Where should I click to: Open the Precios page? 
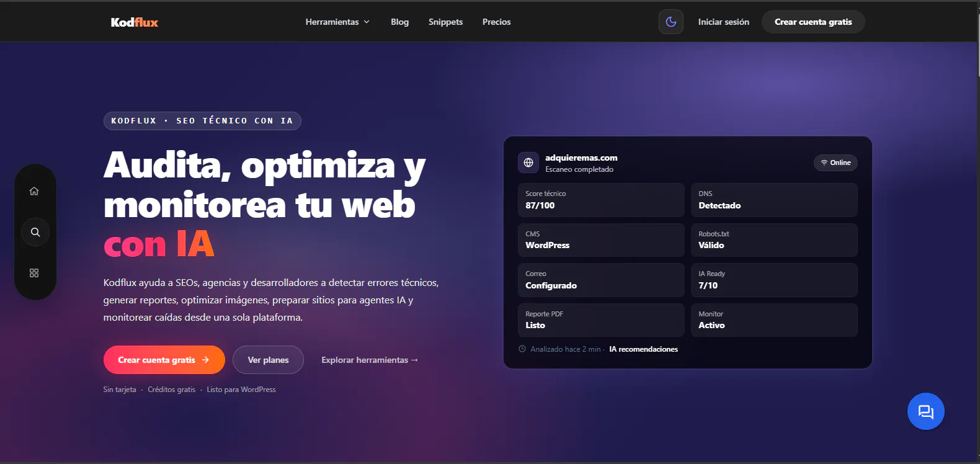[496, 22]
